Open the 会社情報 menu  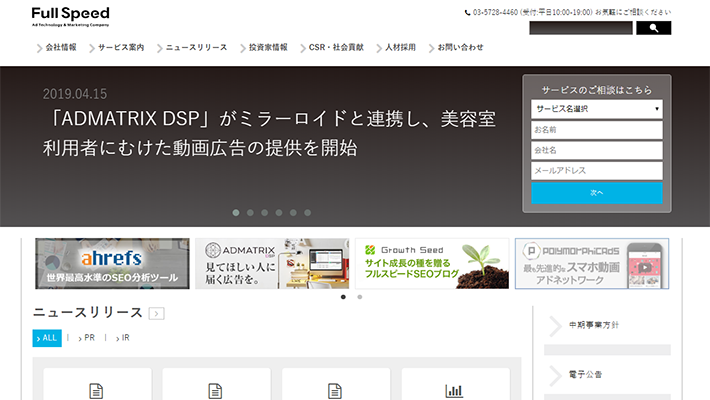tap(61, 48)
